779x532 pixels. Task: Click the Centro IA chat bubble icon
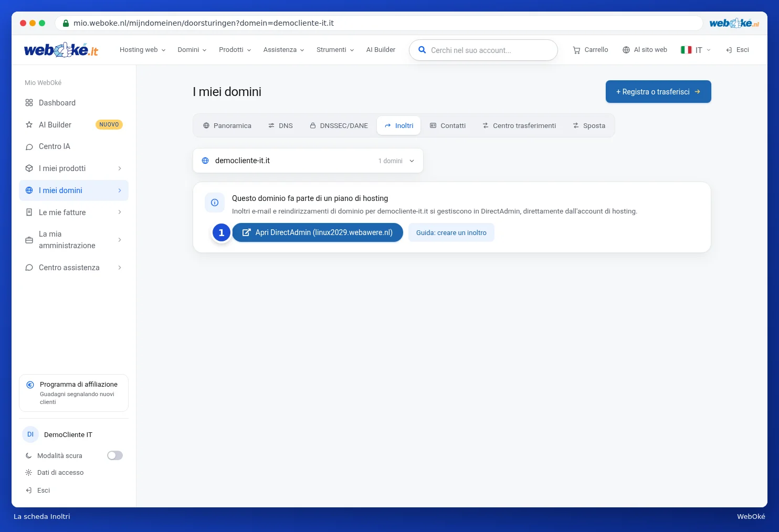(x=29, y=147)
